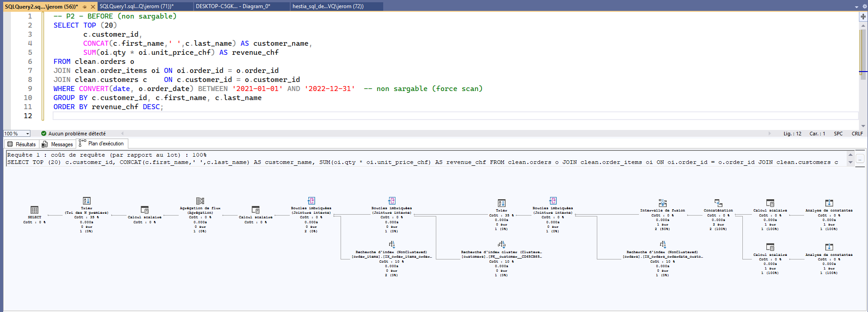Viewport: 868px width, 312px height.
Task: Close the SQLQuery2 document tab
Action: [93, 7]
